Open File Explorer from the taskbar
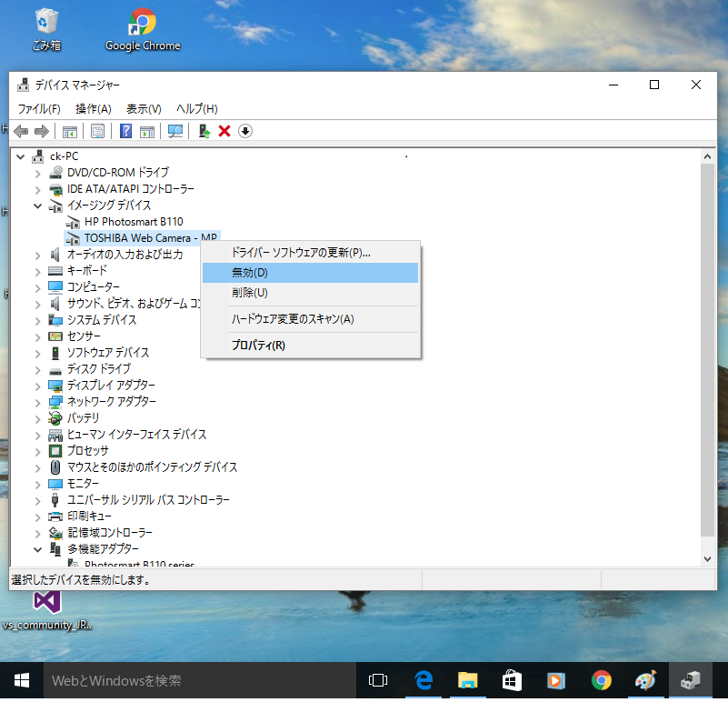 coord(467,680)
